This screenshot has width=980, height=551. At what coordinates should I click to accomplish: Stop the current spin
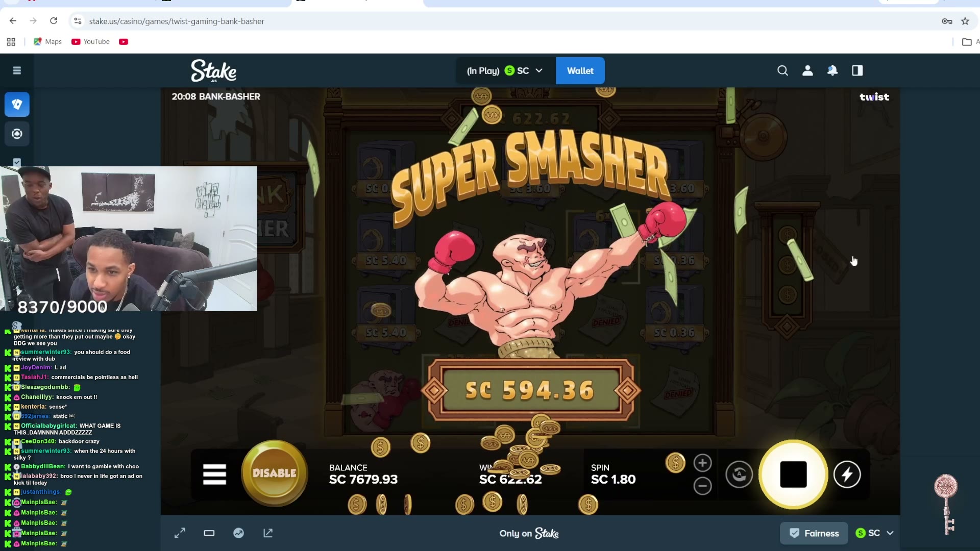793,474
